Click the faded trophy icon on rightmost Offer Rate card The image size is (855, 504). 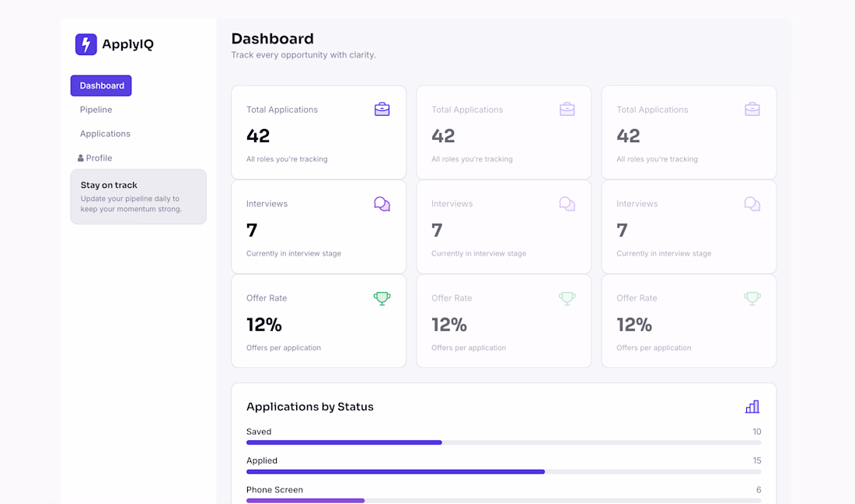coord(752,298)
